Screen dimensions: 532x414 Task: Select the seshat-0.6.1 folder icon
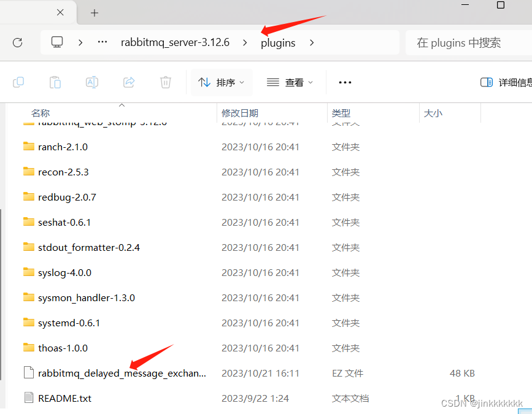(x=29, y=221)
